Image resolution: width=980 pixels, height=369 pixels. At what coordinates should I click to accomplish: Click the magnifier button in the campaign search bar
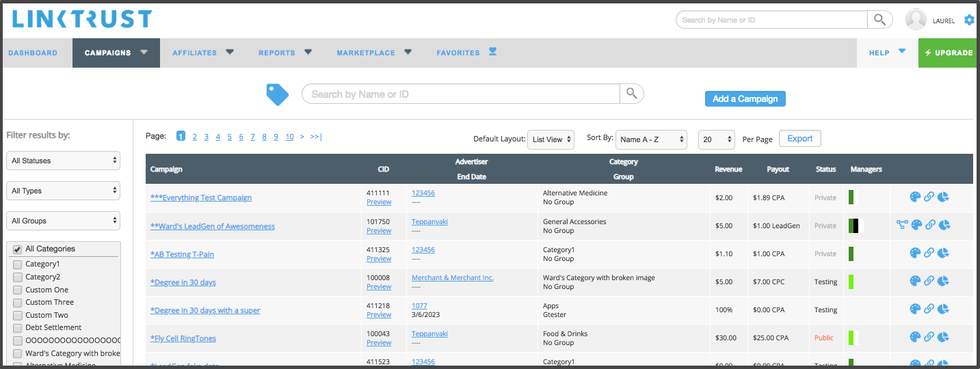click(x=632, y=94)
